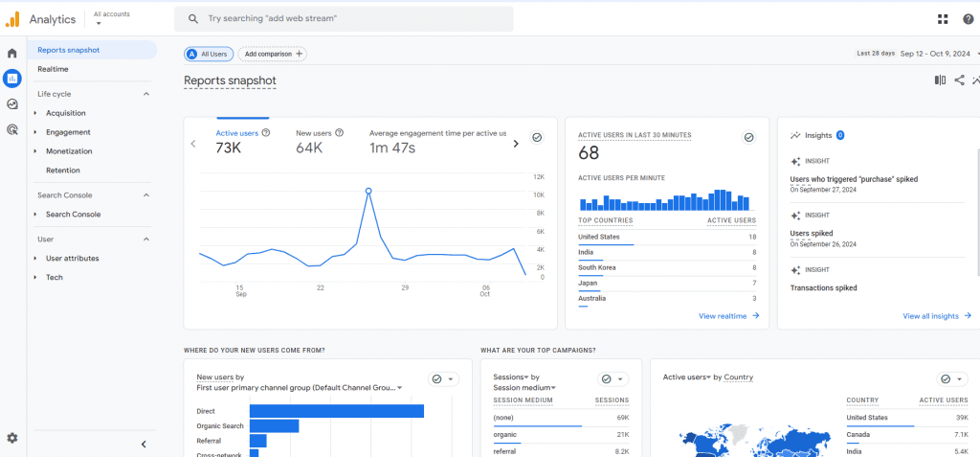980x457 pixels.
Task: Open the Help question mark icon
Action: [969, 19]
